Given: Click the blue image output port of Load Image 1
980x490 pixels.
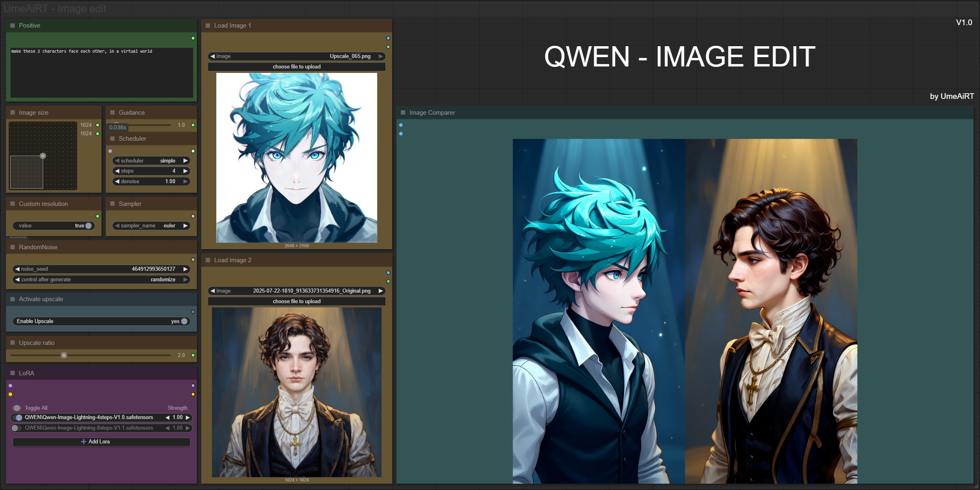Looking at the screenshot, I should (x=388, y=38).
